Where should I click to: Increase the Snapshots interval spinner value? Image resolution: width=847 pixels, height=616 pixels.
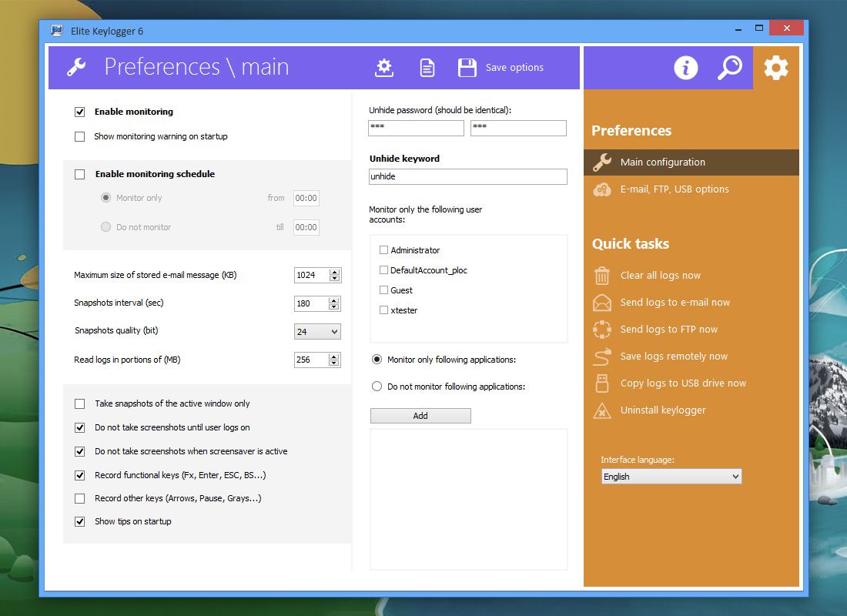click(334, 300)
